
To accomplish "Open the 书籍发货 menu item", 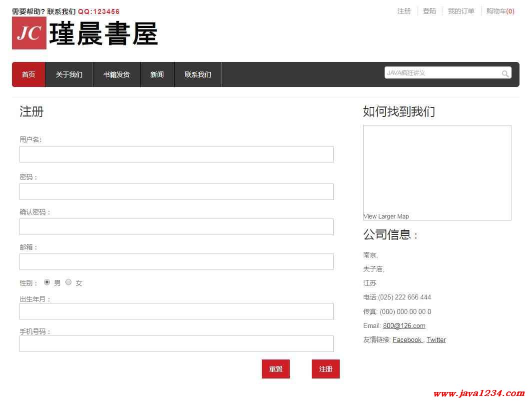I will [x=116, y=74].
